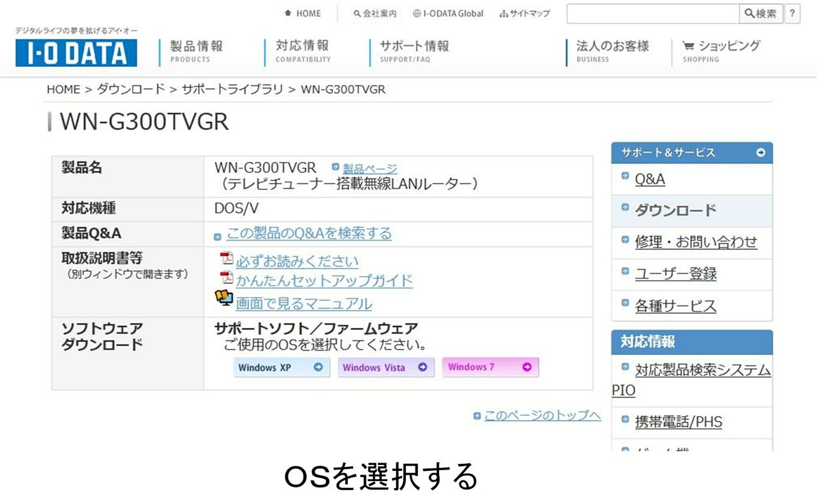The image size is (817, 504).
Task: Click the bullet icon beside ユーザー登録
Action: pyautogui.click(x=626, y=270)
